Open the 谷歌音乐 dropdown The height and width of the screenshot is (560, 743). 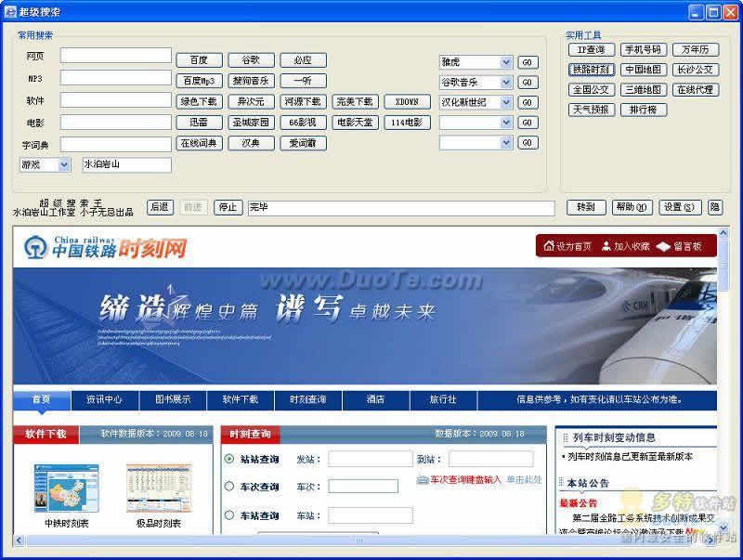pyautogui.click(x=506, y=83)
